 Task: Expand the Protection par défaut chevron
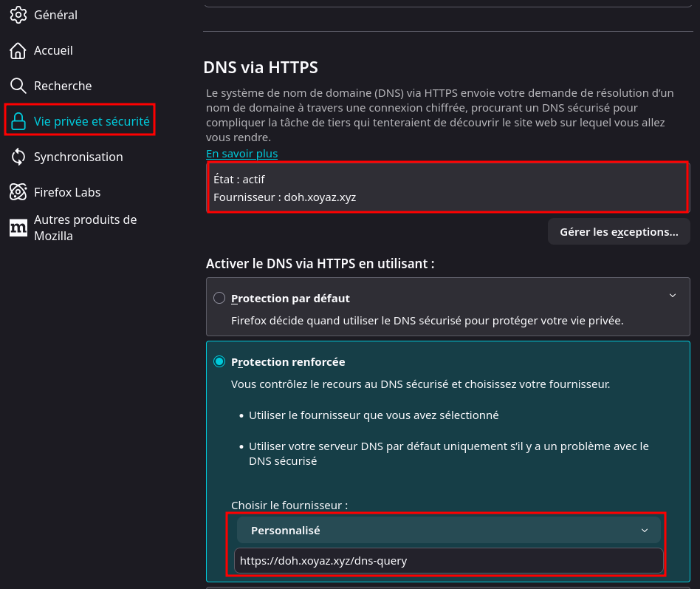click(672, 296)
